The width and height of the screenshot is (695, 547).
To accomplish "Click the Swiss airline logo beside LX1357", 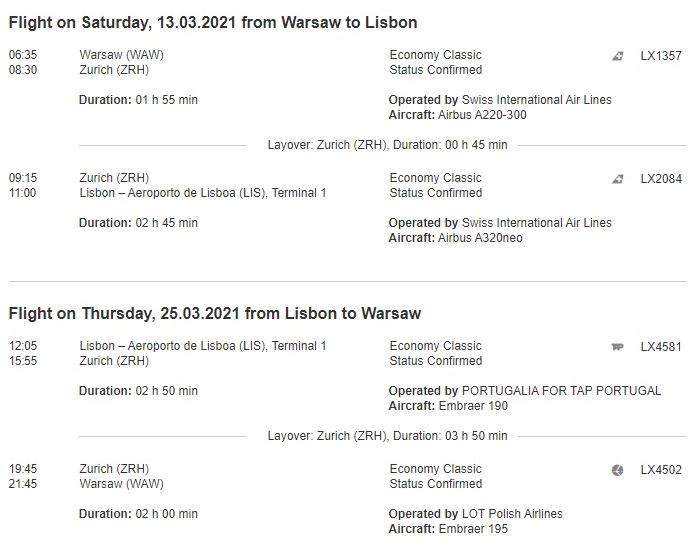I will tap(618, 56).
